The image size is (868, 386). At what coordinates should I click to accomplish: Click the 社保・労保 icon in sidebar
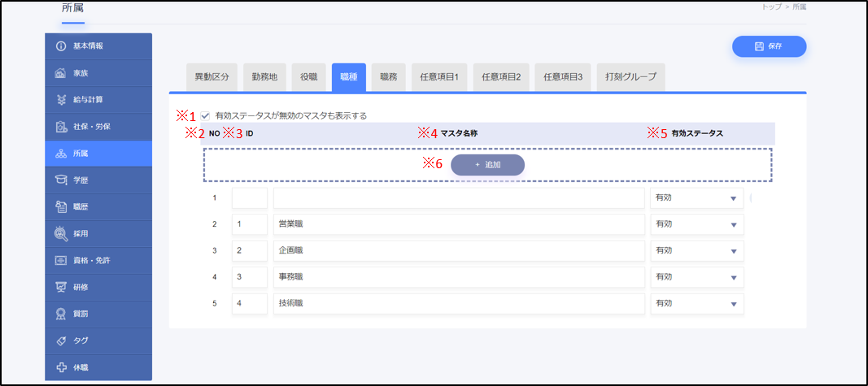click(62, 127)
